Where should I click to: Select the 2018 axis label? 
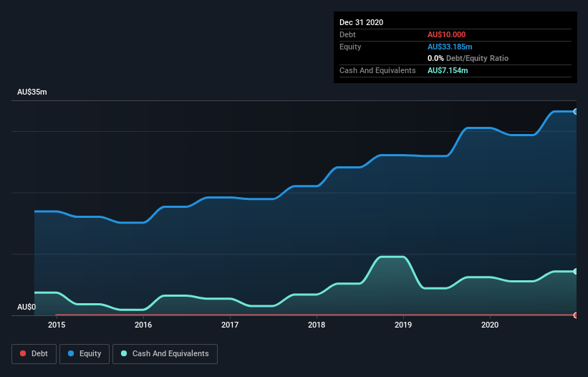tap(317, 325)
